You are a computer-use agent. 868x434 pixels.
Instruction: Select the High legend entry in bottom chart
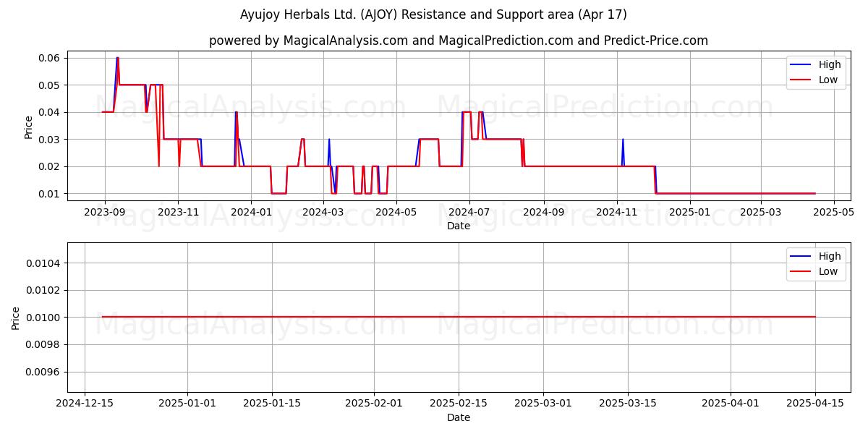(816, 257)
